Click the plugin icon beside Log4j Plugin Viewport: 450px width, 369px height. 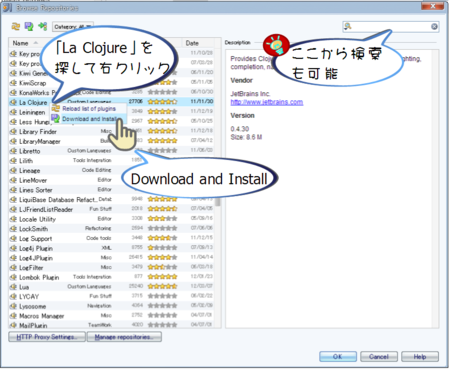click(13, 248)
